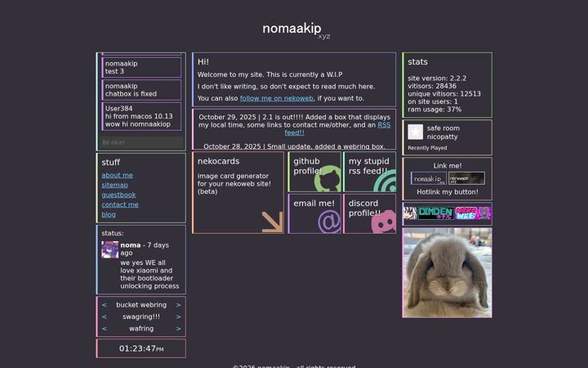Click the 'safe room' track title

coord(443,128)
